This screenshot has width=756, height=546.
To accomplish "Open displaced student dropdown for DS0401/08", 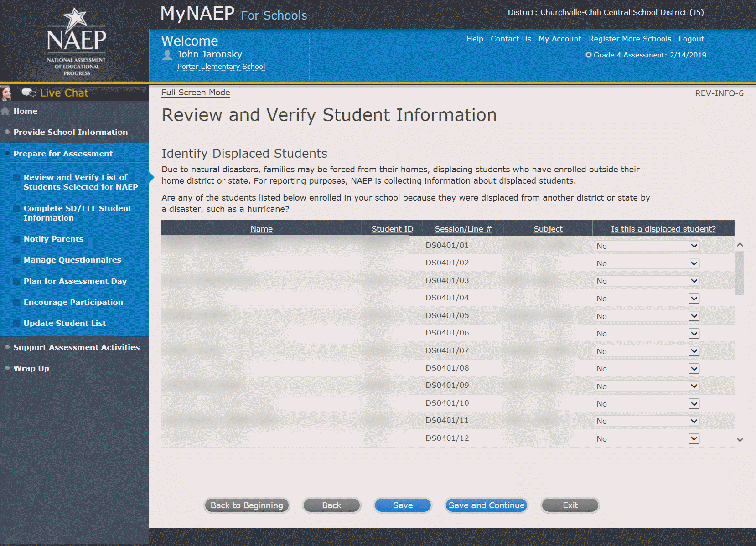I will click(x=647, y=369).
